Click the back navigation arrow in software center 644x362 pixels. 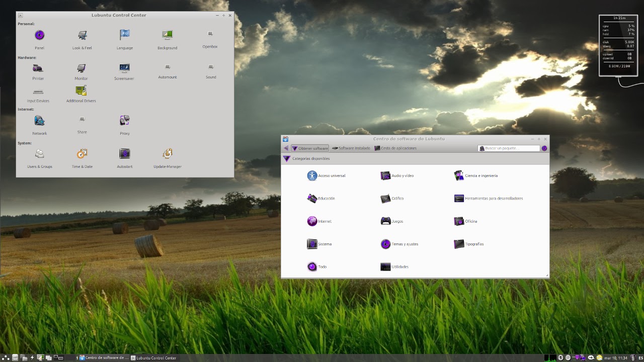tap(285, 148)
